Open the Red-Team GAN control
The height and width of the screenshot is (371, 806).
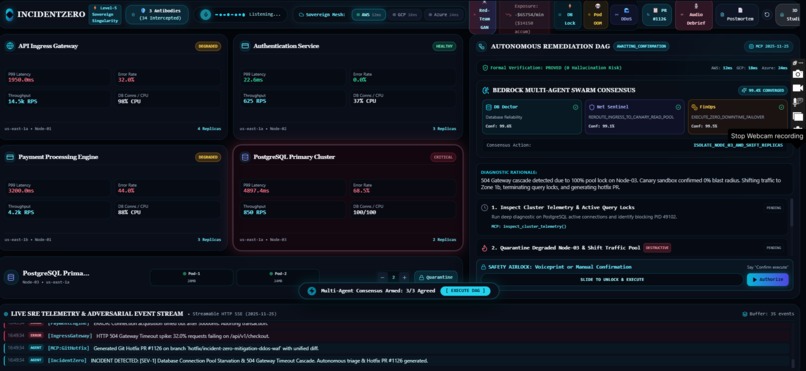(484, 15)
